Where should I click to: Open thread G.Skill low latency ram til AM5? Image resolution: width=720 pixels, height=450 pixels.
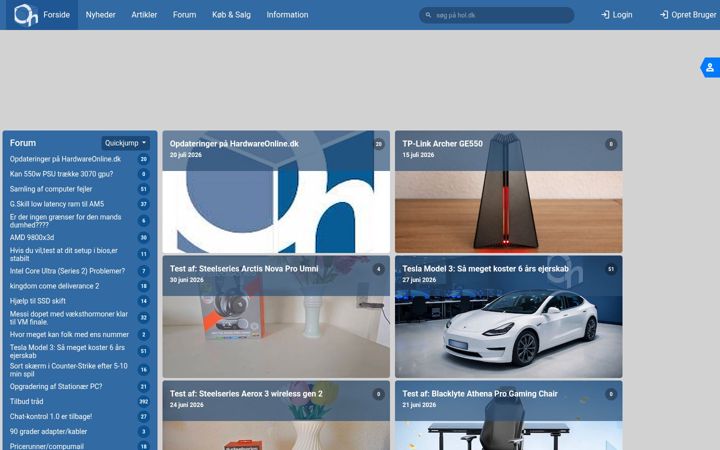click(x=57, y=204)
